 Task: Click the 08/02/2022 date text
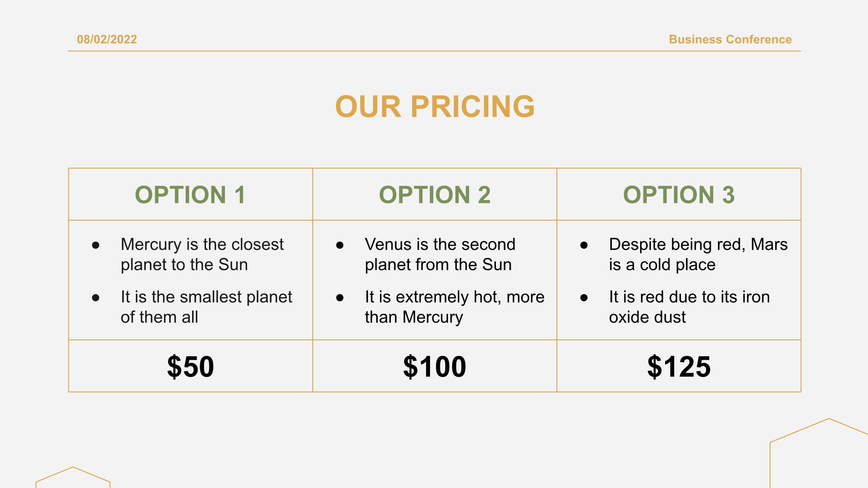pyautogui.click(x=107, y=39)
